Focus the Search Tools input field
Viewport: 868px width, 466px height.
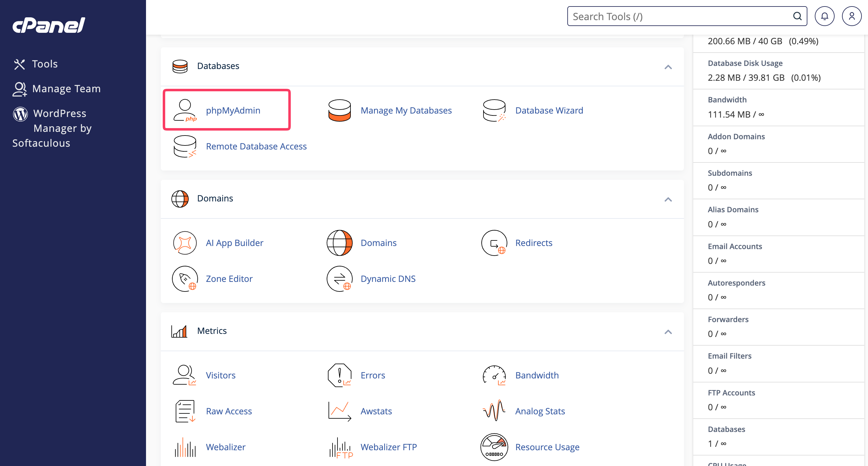point(687,16)
